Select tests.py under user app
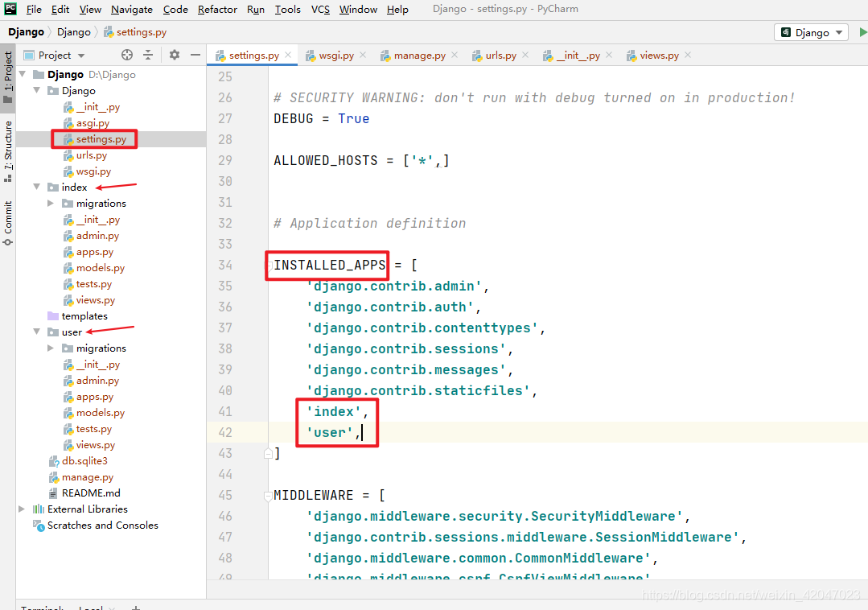Image resolution: width=868 pixels, height=610 pixels. click(93, 428)
